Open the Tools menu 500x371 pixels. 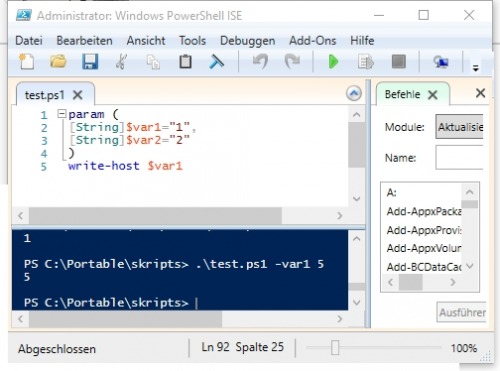[x=192, y=41]
